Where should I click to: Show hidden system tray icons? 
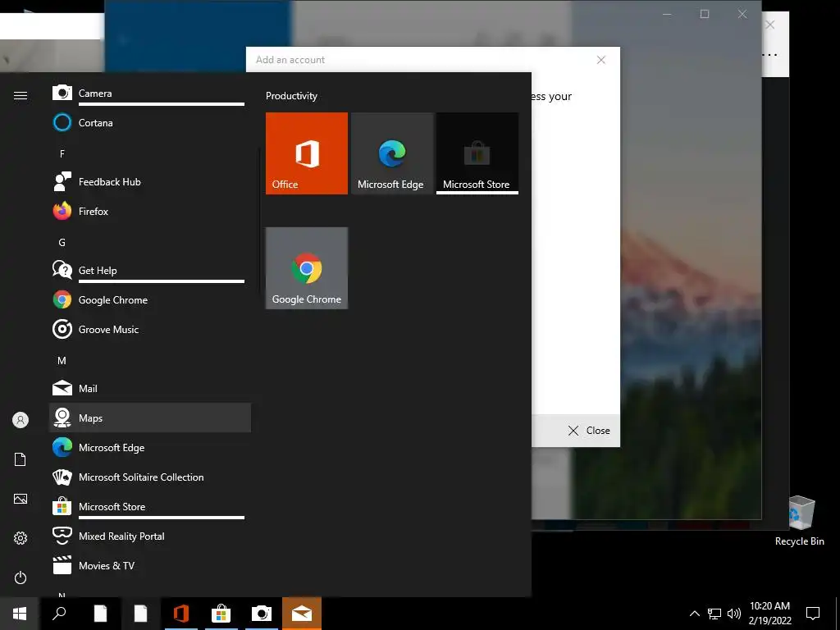694,614
